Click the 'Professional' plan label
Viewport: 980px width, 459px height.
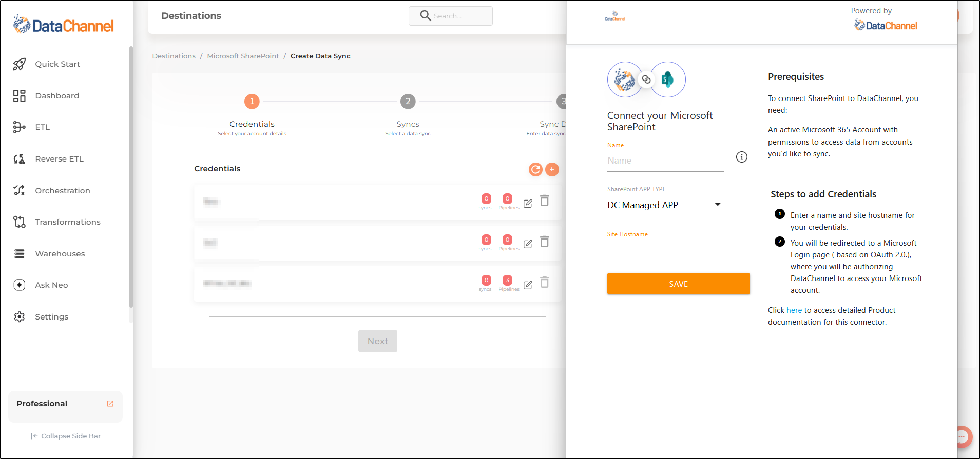(x=42, y=404)
